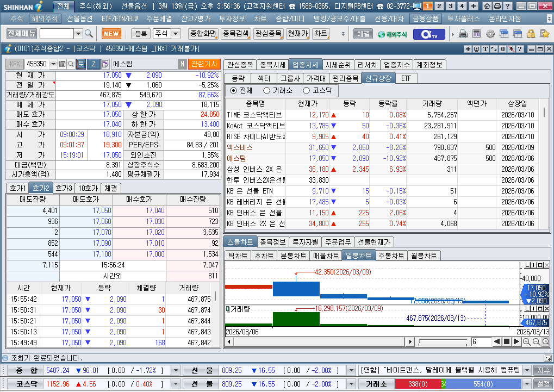554x392 pixels.
Task: Switch to virtual screen 3
Action: 451,6
